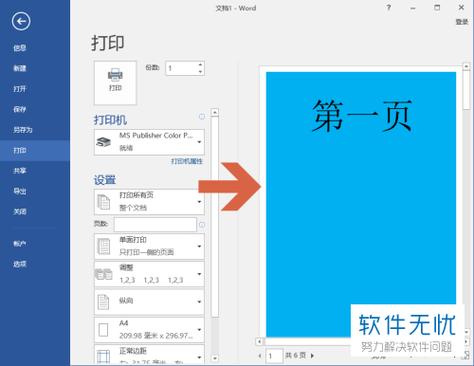Click the preview pane vertical scrollbar thumb
This screenshot has width=474, height=366.
(x=466, y=90)
